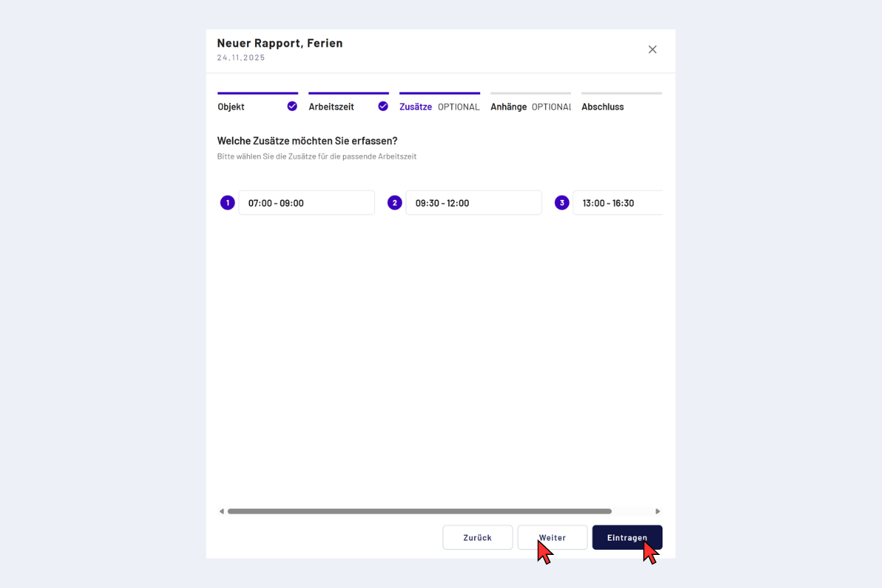Image resolution: width=882 pixels, height=588 pixels.
Task: Click the Objekt completed checkmark icon
Action: pos(293,106)
